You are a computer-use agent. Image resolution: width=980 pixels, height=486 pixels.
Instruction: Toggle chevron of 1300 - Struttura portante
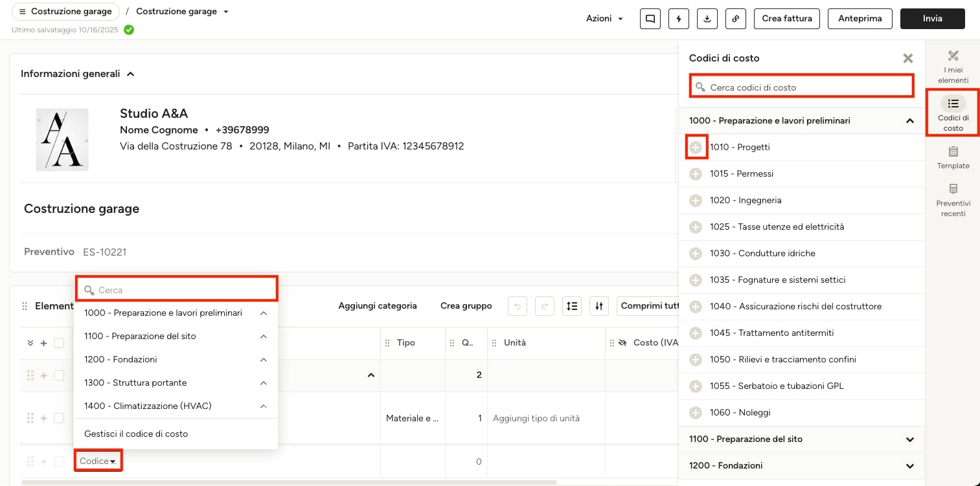tap(264, 383)
